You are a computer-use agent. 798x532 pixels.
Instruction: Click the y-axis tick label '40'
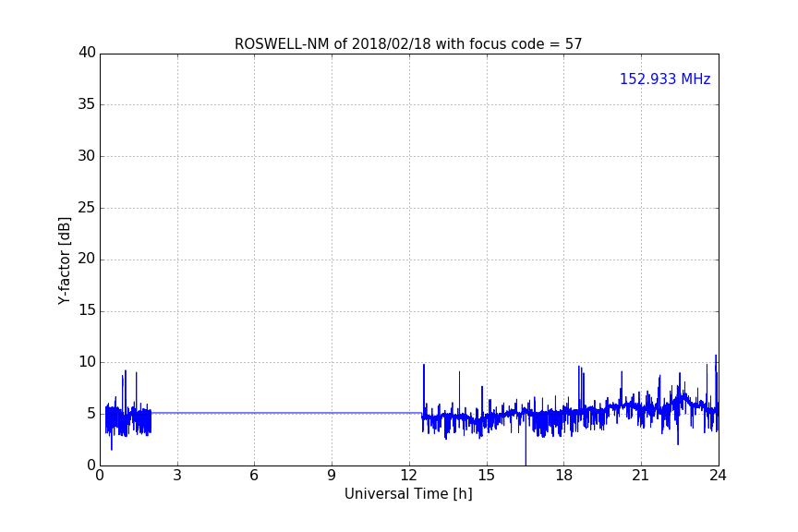pyautogui.click(x=87, y=53)
